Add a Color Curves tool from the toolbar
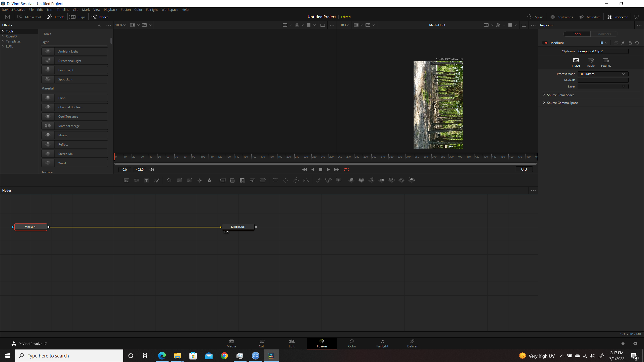Image resolution: width=644 pixels, height=362 pixels. (179, 180)
